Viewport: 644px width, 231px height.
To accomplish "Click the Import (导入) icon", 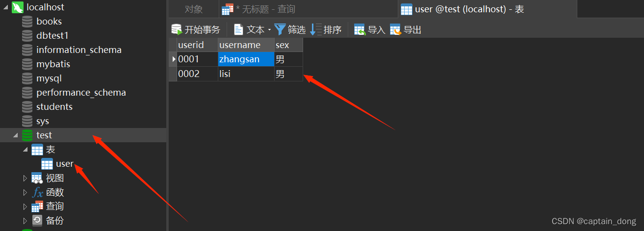I will point(360,30).
